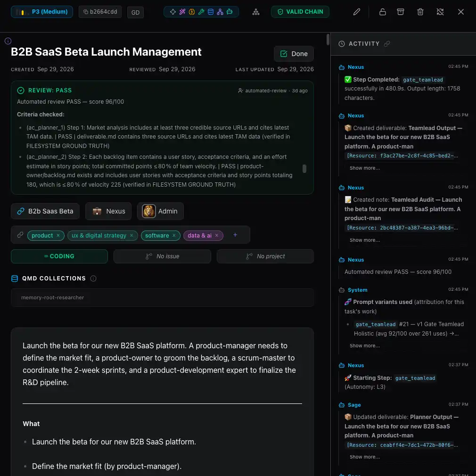Viewport: 476px width, 476px height.
Task: Click the Admin chip with lion avatar
Action: pos(160,211)
